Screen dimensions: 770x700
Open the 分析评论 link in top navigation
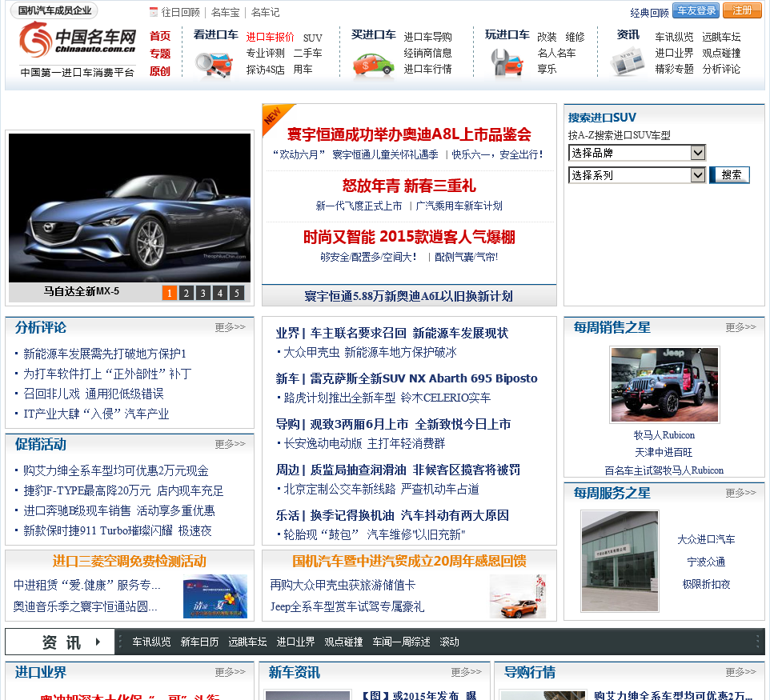pyautogui.click(x=721, y=70)
